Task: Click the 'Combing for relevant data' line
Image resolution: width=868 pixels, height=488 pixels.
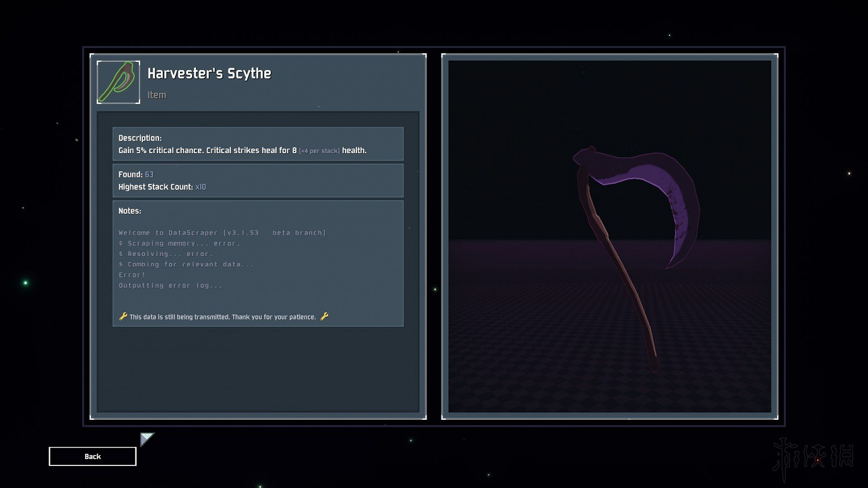Action: pyautogui.click(x=186, y=264)
